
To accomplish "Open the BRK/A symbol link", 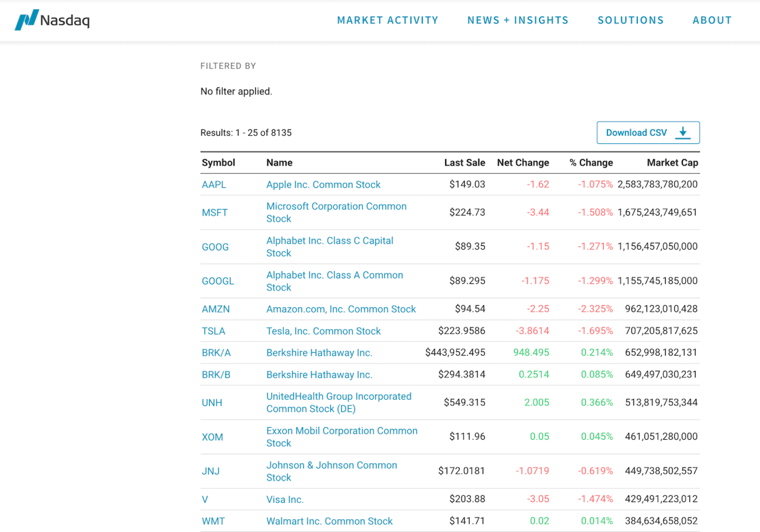I will pos(216,353).
